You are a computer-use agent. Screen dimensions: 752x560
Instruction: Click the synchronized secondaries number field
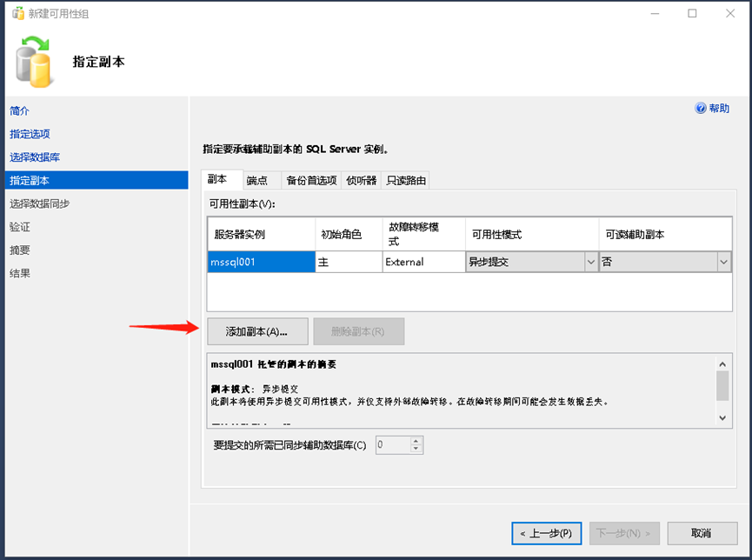(x=393, y=445)
